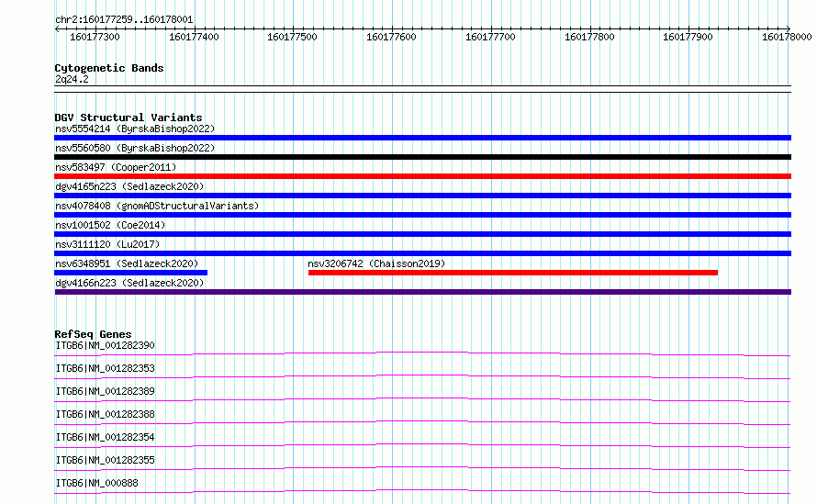Open variant dgv4166n223 (Sedlazeck2020) label

(x=129, y=283)
